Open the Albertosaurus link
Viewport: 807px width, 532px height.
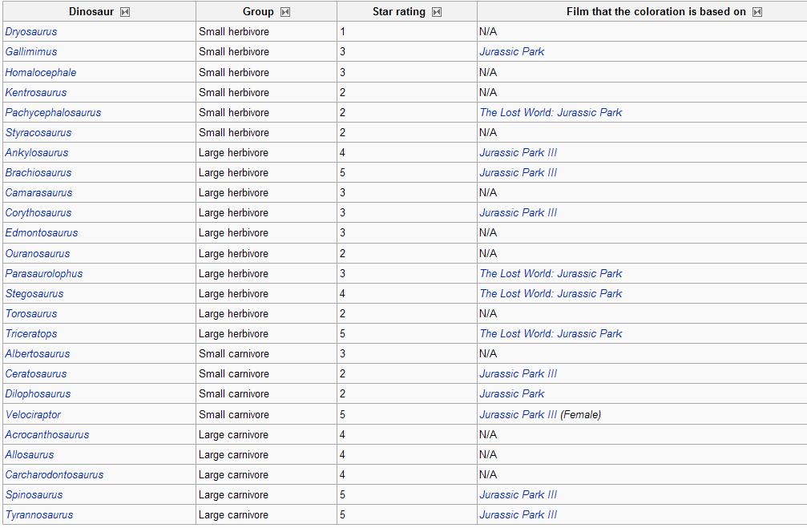[x=38, y=354]
